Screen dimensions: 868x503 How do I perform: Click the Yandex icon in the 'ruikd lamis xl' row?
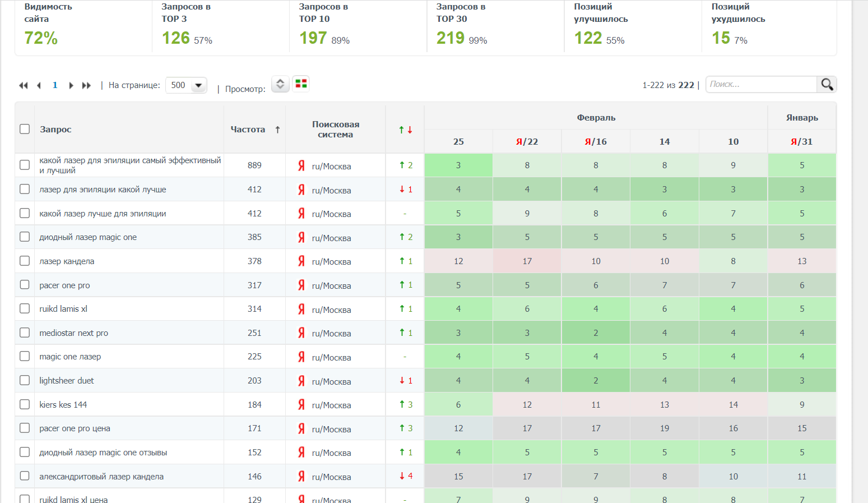(301, 309)
